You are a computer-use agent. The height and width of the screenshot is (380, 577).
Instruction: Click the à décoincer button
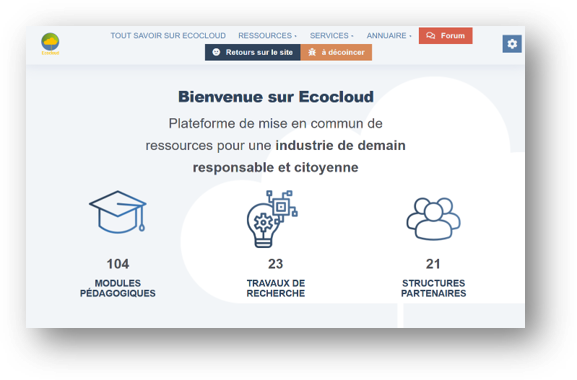336,52
